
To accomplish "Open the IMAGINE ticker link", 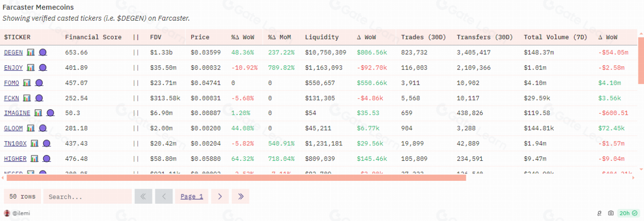I will pyautogui.click(x=17, y=113).
